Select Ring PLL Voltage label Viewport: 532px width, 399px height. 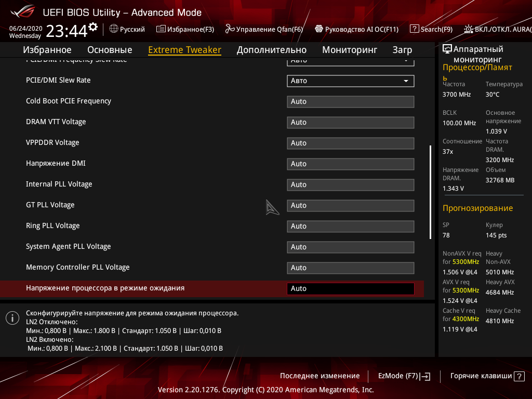click(x=53, y=225)
